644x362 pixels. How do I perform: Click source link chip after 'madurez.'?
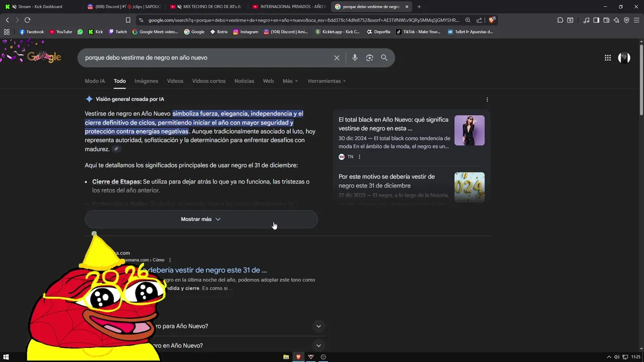(x=116, y=149)
